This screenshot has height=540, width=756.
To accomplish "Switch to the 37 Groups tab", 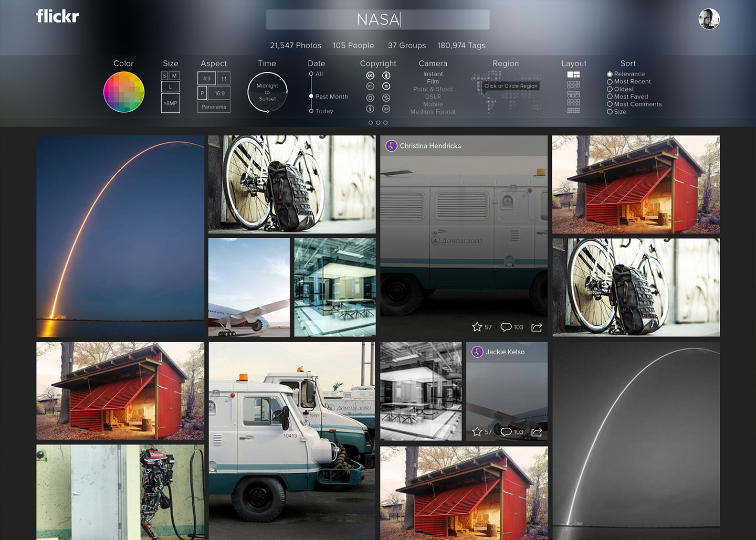I will click(407, 46).
